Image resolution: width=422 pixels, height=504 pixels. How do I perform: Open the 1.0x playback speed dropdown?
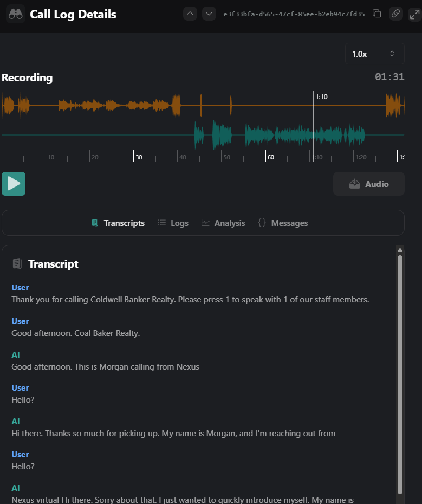[374, 54]
